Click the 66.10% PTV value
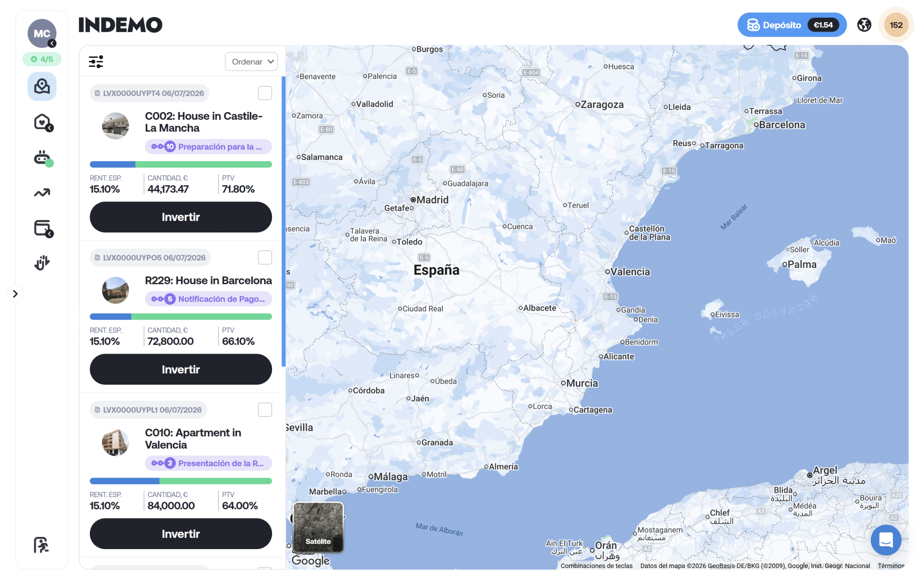The image size is (924, 578). 238,341
